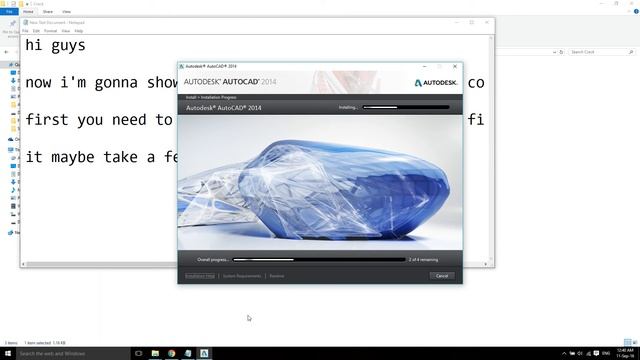Show hidden system tray icons
640x360 pixels.
point(564,353)
